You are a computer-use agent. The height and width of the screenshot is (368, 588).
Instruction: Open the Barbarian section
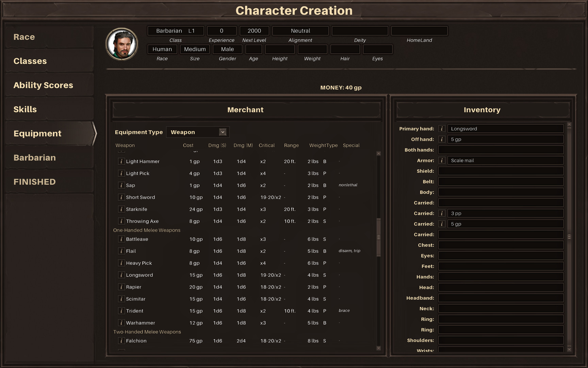pyautogui.click(x=34, y=157)
